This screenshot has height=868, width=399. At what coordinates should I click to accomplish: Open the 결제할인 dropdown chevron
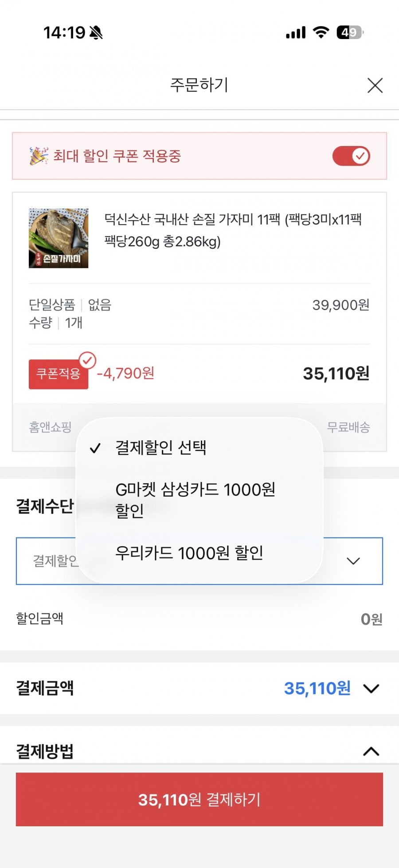tap(353, 561)
